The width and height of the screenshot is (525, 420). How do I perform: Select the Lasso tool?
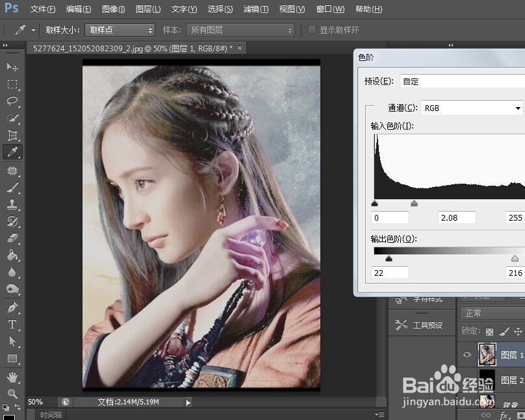12,101
